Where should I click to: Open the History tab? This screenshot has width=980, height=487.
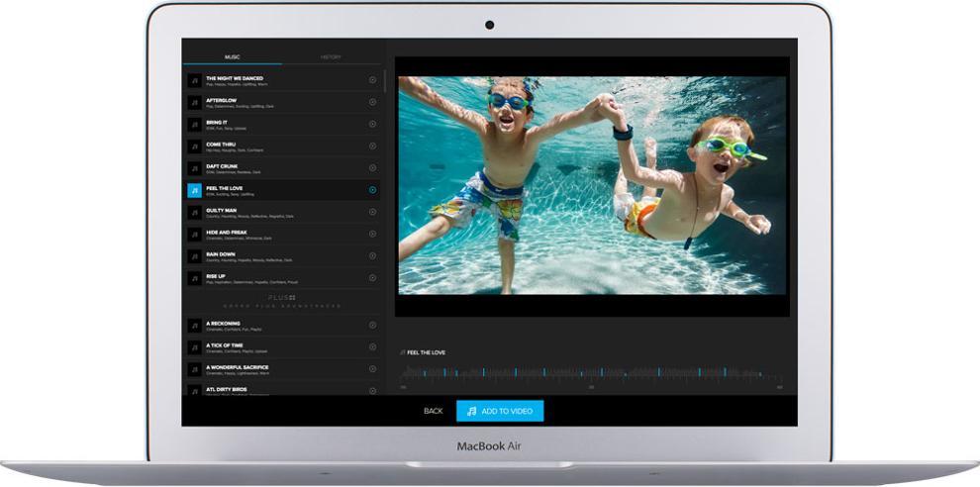(x=331, y=56)
